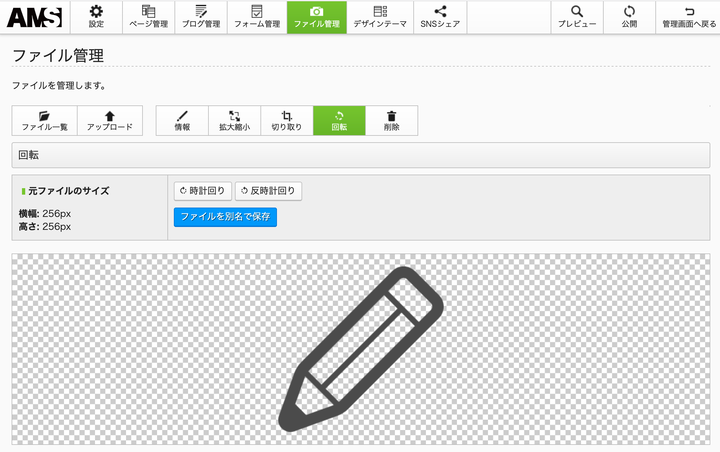Click the 公開 publish icon
This screenshot has height=452, width=720.
[x=629, y=17]
